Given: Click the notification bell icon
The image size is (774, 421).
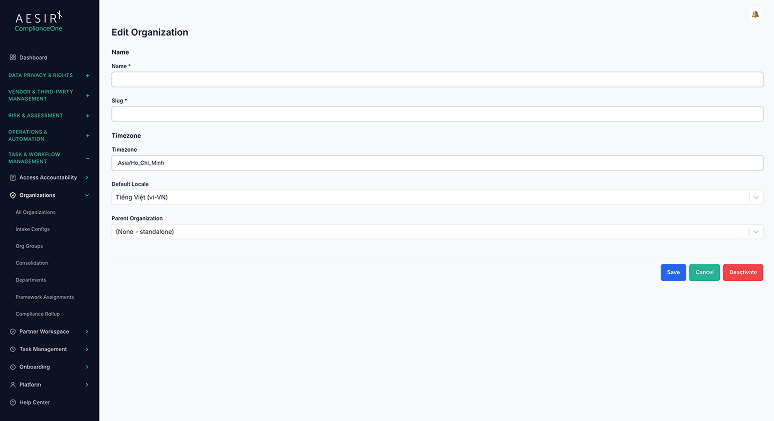Looking at the screenshot, I should tap(755, 15).
